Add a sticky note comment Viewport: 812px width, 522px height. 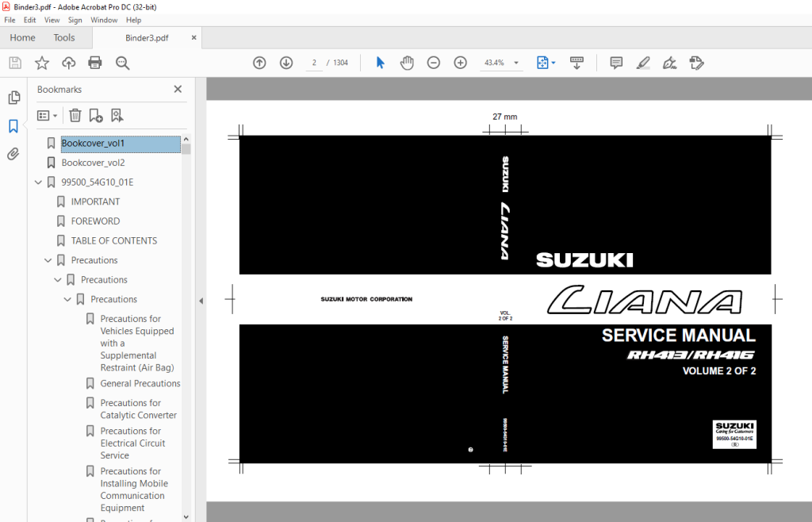tap(616, 63)
